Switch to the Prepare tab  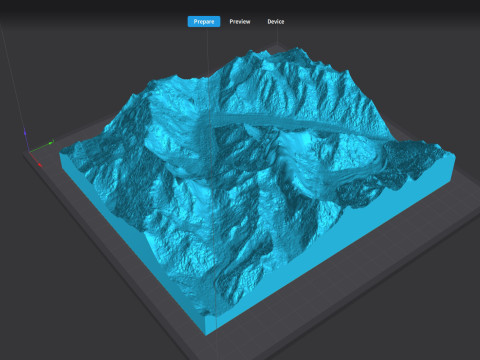pyautogui.click(x=204, y=22)
